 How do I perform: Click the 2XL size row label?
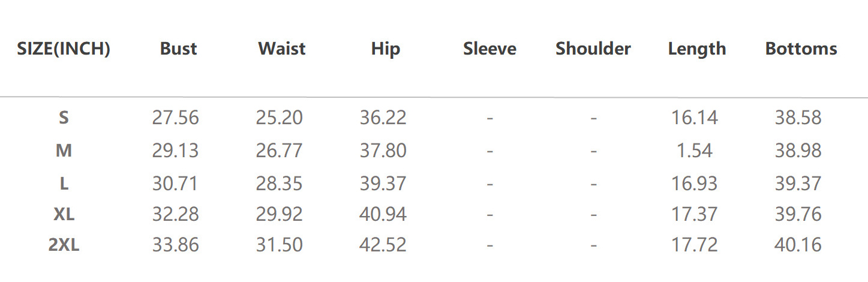(x=64, y=245)
